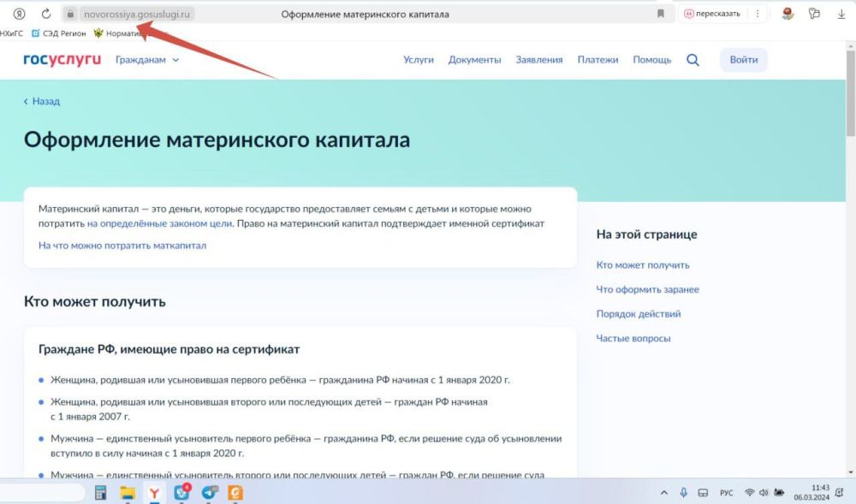Click the page reload icon in the browser

point(46,14)
